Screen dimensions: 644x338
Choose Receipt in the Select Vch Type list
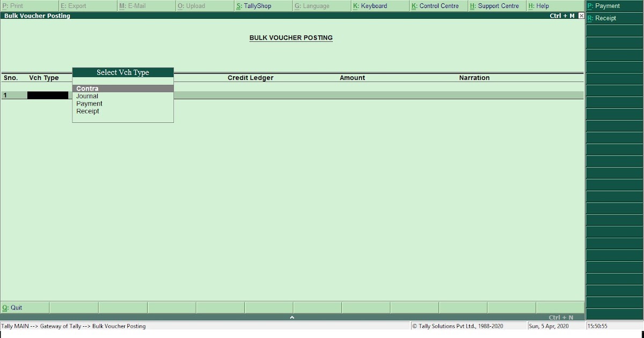(x=87, y=111)
